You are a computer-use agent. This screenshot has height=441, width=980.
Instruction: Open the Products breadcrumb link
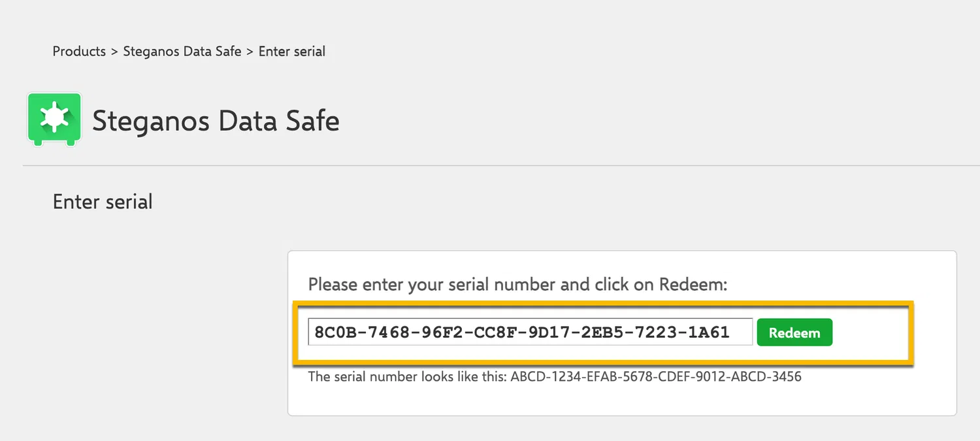coord(78,51)
